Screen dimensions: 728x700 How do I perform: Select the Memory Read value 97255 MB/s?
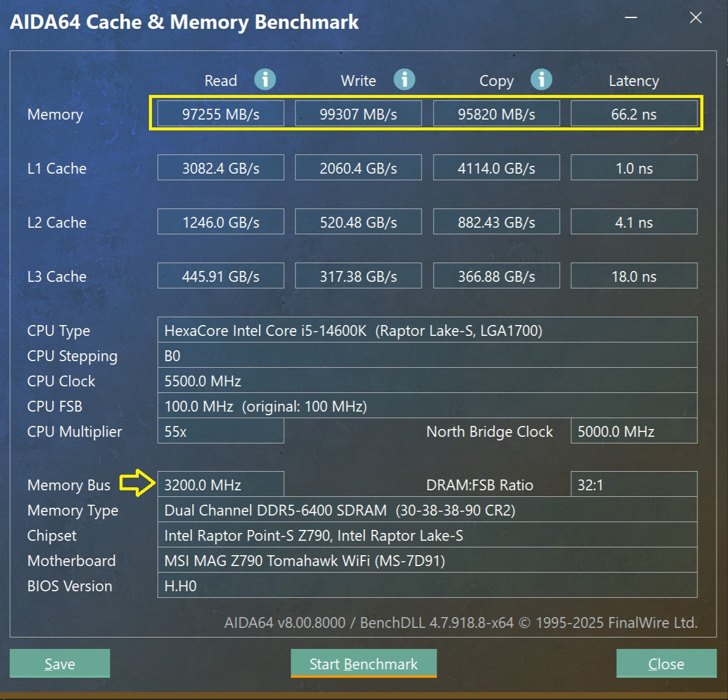pyautogui.click(x=220, y=114)
